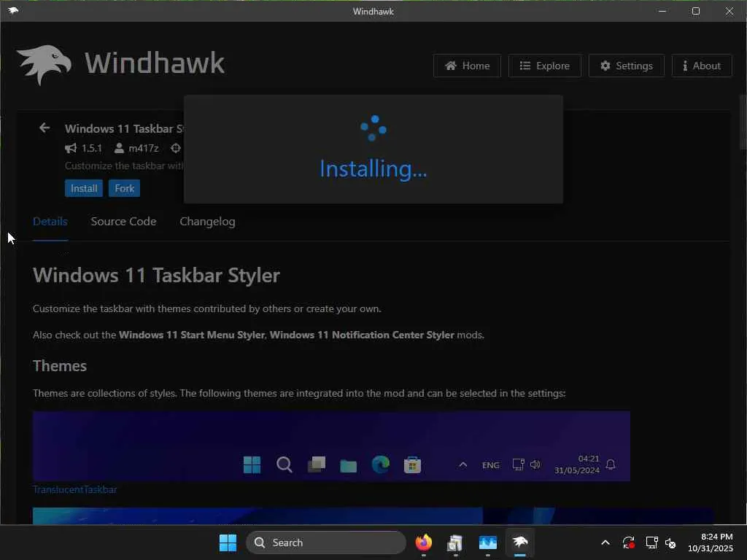The width and height of the screenshot is (747, 560).
Task: Click the Windhawk taskbar icon
Action: (519, 542)
